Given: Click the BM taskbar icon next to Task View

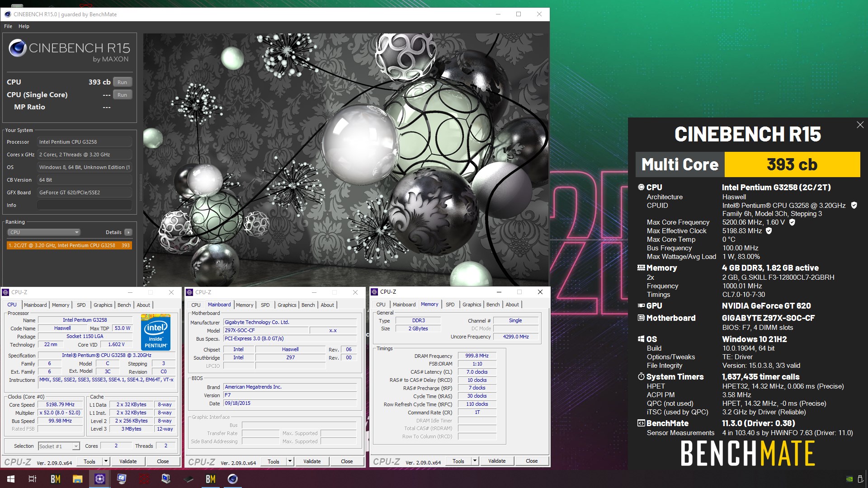Looking at the screenshot, I should click(56, 479).
